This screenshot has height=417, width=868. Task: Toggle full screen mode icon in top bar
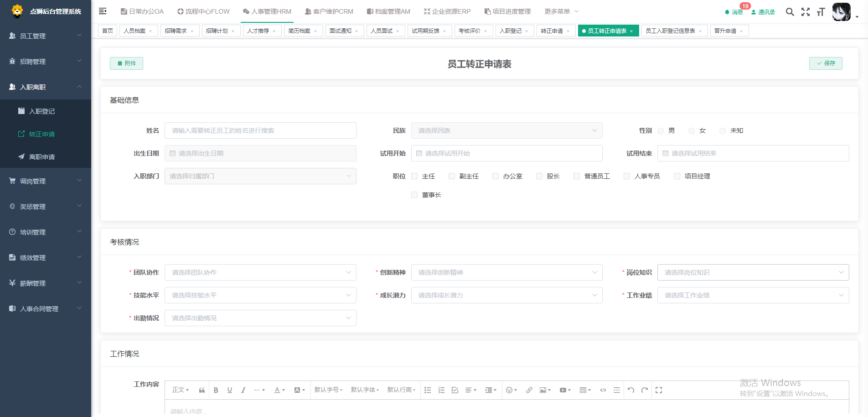click(806, 12)
